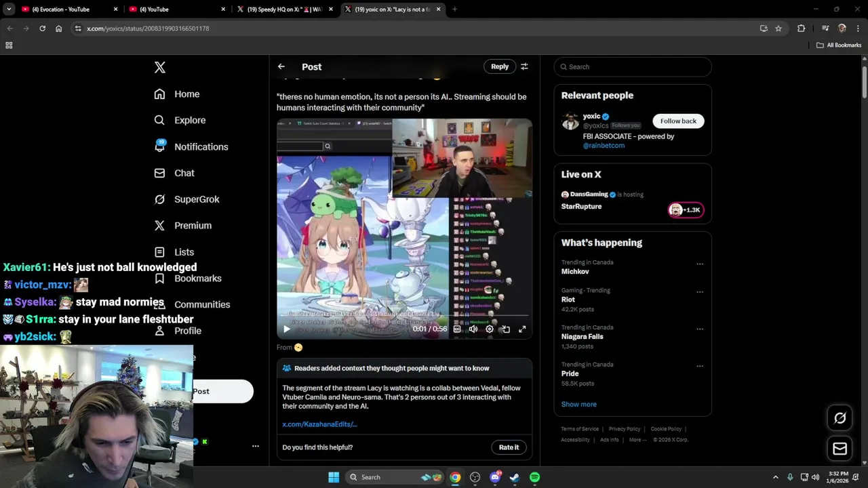Click the Notifications bell icon with badge
Image resolution: width=868 pixels, height=488 pixels.
pyautogui.click(x=159, y=146)
